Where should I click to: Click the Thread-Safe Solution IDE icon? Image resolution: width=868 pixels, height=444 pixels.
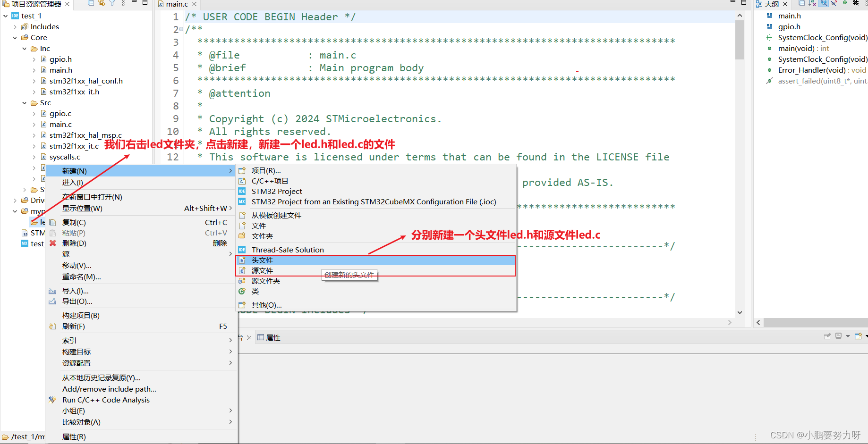pyautogui.click(x=242, y=250)
